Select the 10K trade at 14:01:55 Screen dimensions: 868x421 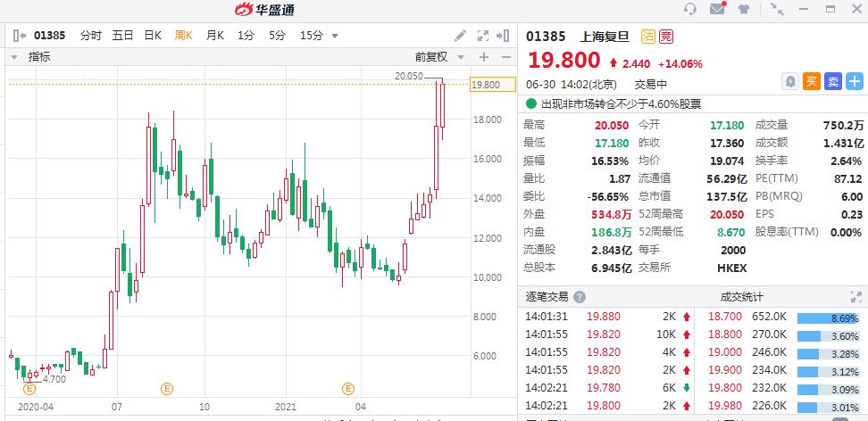point(606,334)
